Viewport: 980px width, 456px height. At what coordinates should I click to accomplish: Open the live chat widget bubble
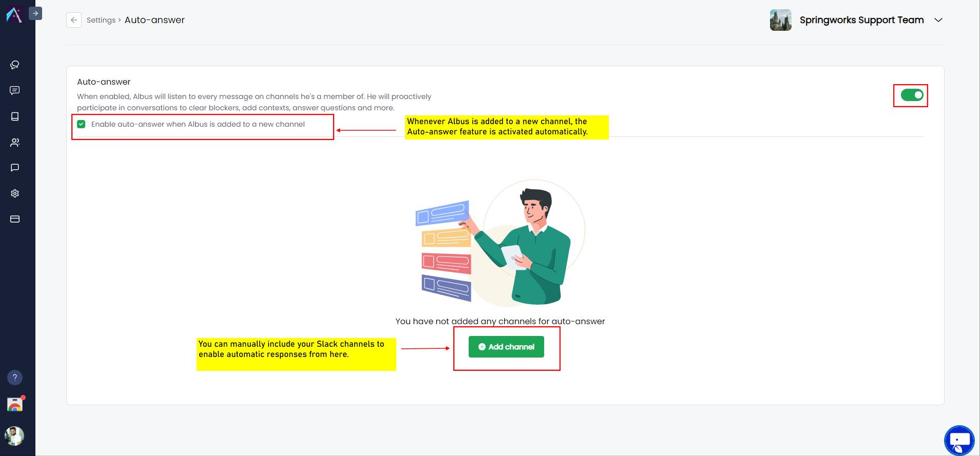[x=959, y=440]
